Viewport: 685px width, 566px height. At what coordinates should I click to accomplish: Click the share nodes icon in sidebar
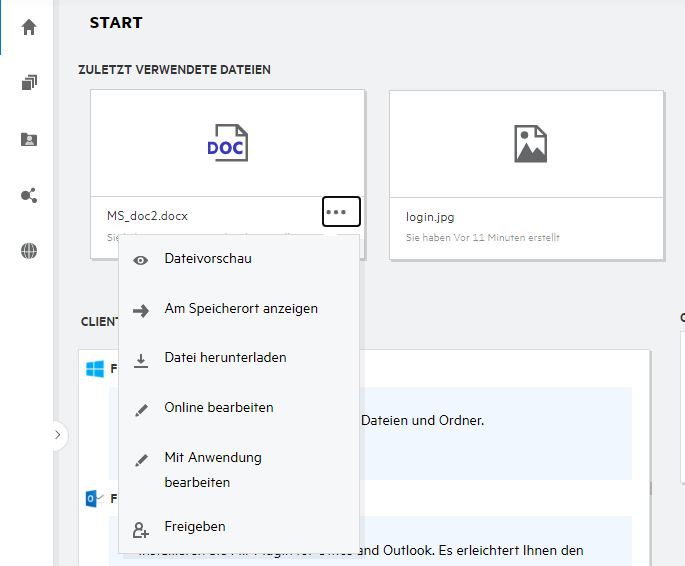(x=28, y=195)
